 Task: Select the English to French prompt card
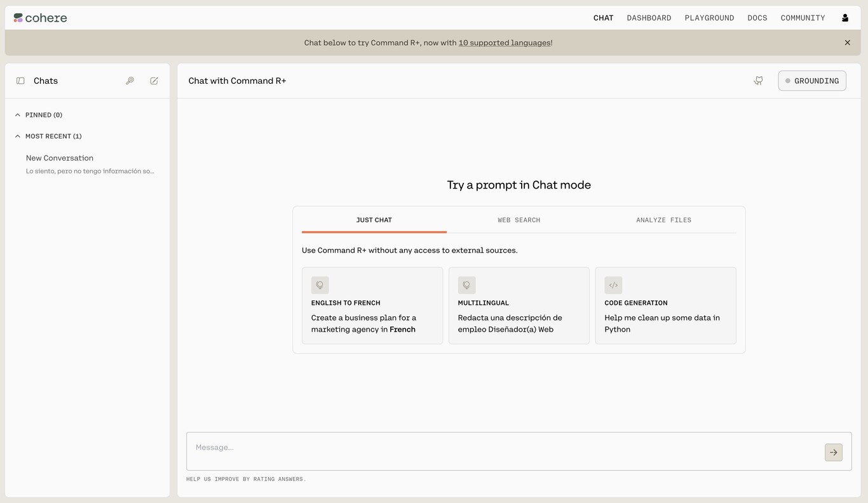(372, 305)
